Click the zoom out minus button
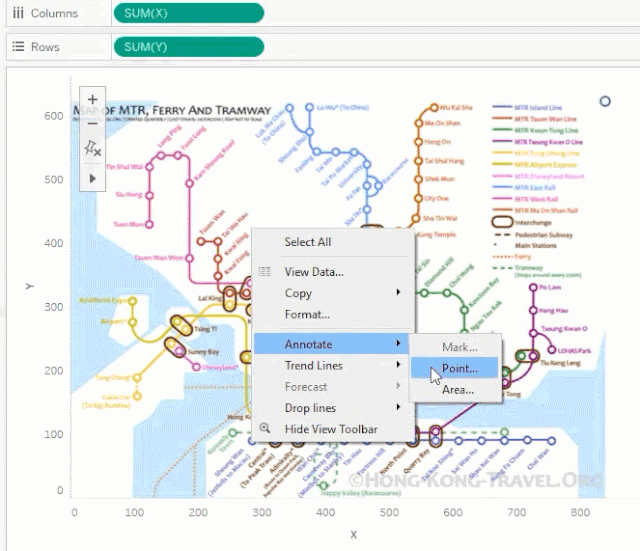Image resolution: width=640 pixels, height=551 pixels. click(x=93, y=123)
